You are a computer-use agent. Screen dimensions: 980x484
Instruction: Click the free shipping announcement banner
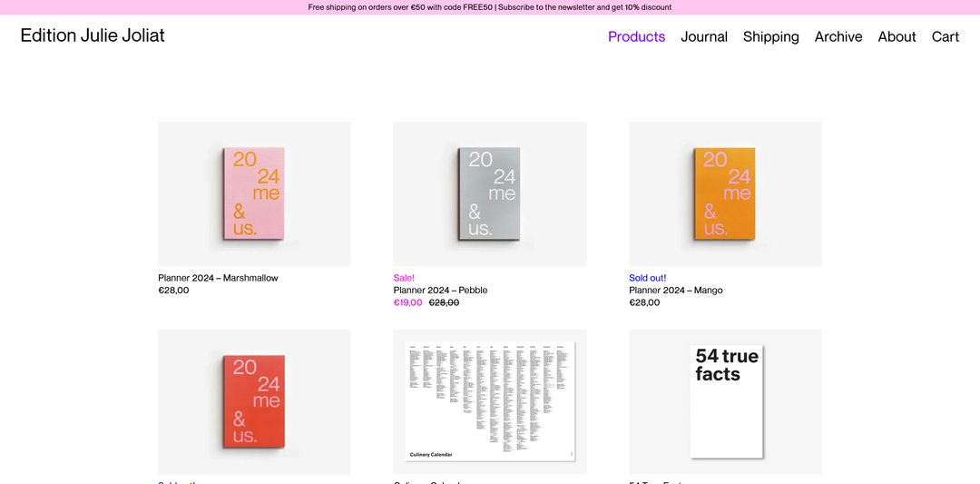tap(490, 7)
